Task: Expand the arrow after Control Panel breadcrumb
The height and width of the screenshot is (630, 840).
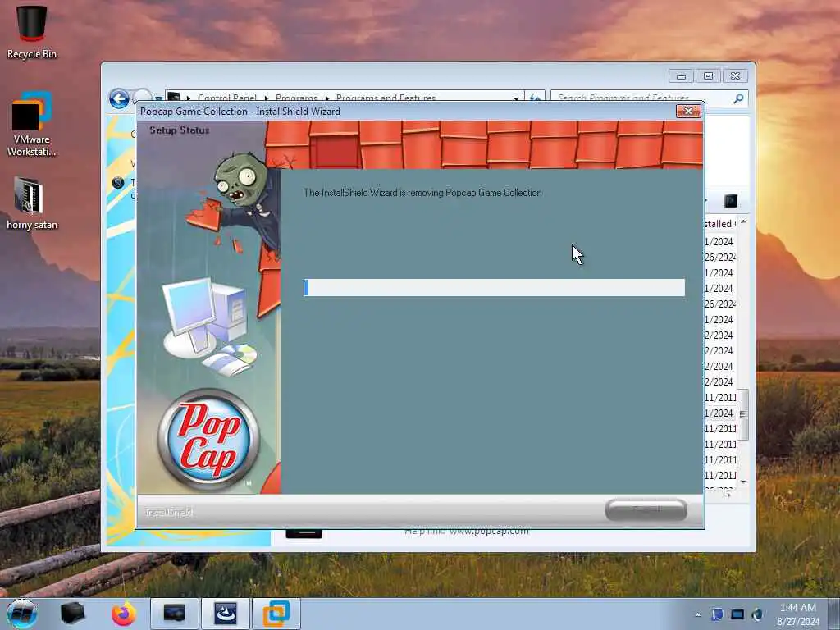Action: 267,98
